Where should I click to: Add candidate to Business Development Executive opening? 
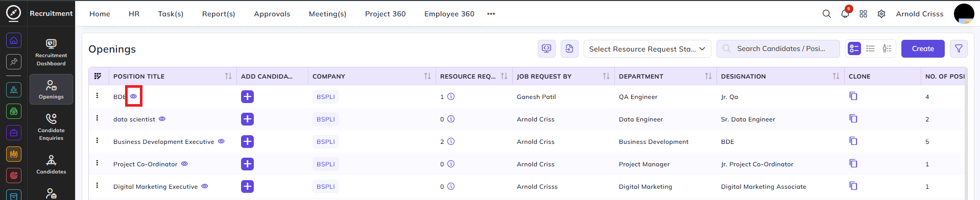pyautogui.click(x=247, y=141)
